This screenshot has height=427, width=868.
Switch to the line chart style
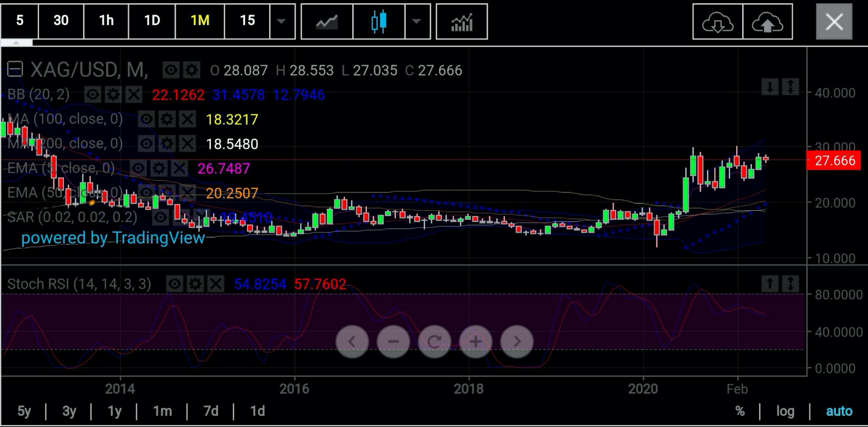[x=327, y=22]
